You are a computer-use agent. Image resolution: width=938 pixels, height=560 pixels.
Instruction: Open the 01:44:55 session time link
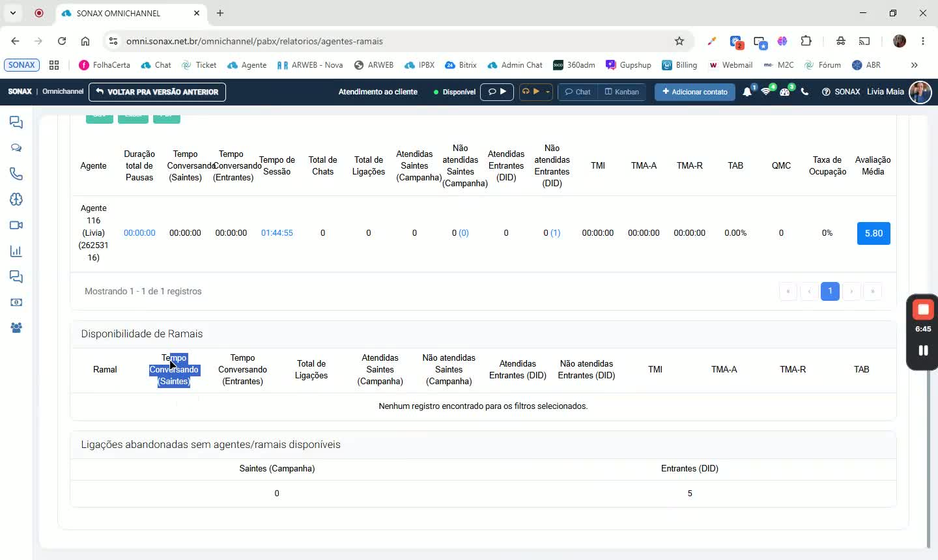coord(277,232)
